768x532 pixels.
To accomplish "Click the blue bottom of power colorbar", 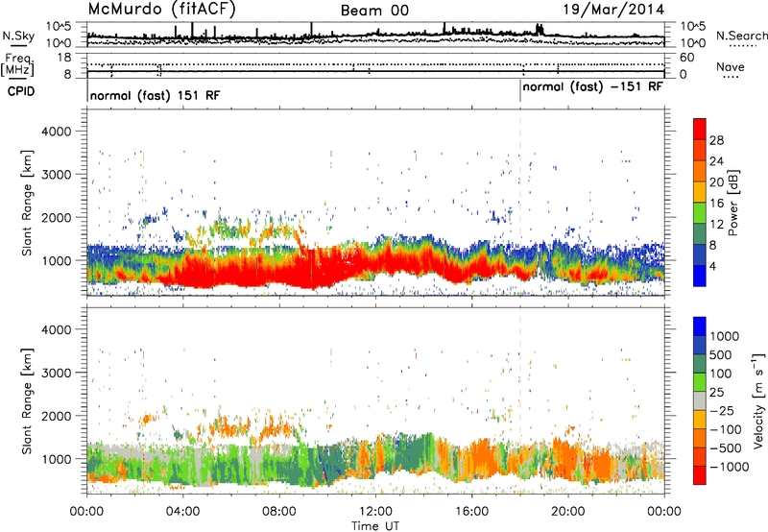I will pos(700,276).
